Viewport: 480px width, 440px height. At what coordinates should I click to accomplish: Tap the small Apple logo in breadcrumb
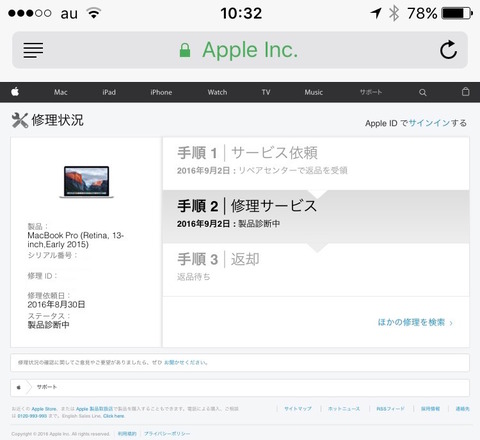pos(19,387)
